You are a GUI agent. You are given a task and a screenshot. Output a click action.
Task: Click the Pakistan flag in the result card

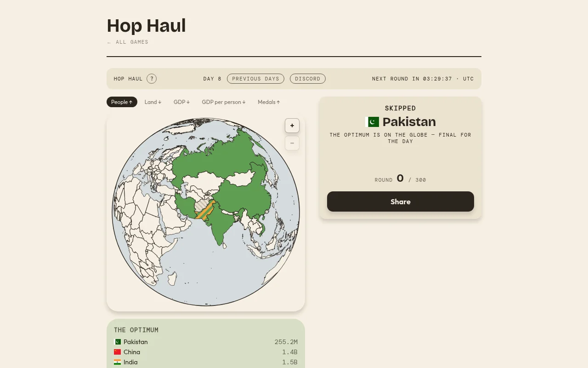[372, 122]
